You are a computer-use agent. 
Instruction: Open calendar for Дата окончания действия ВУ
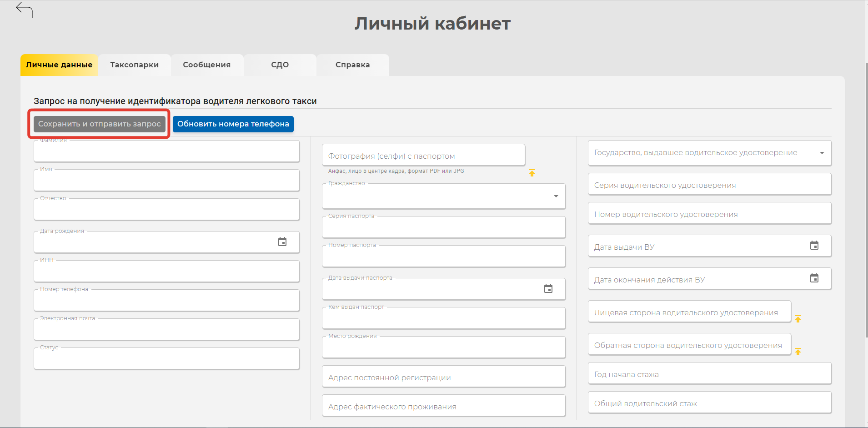click(x=814, y=278)
